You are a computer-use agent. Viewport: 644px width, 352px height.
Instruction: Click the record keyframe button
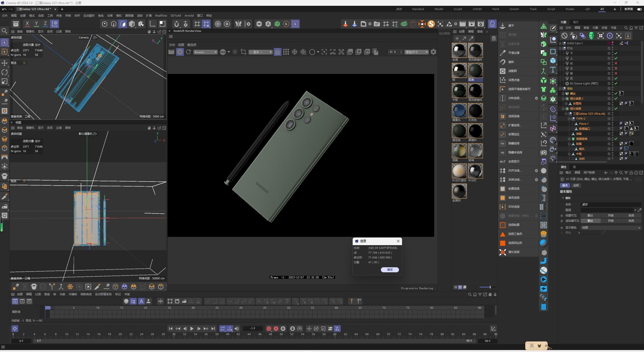(269, 329)
